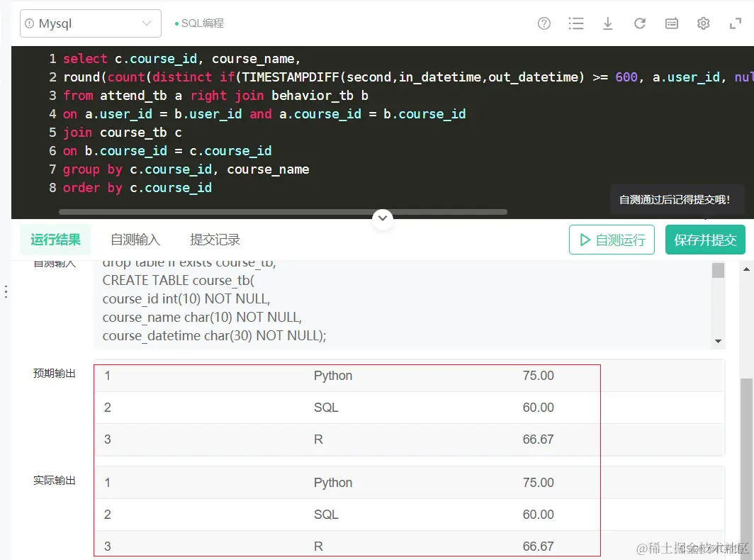Click the editor horizontal scrollbar
This screenshot has height=560, width=754.
pos(283,212)
